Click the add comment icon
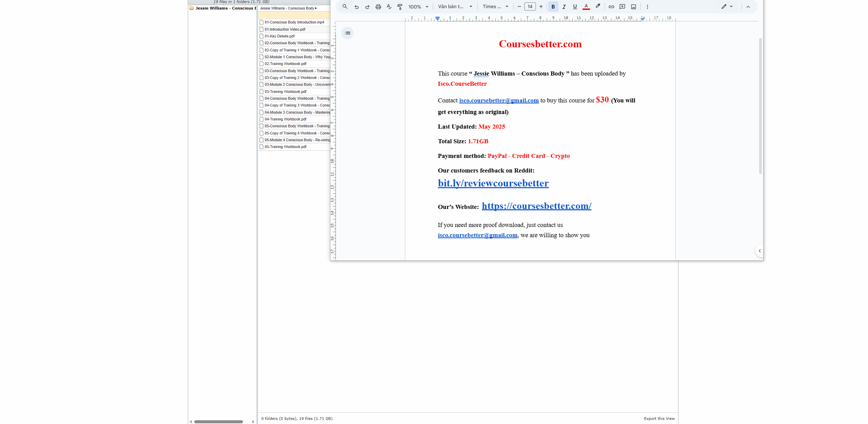 [x=622, y=6]
